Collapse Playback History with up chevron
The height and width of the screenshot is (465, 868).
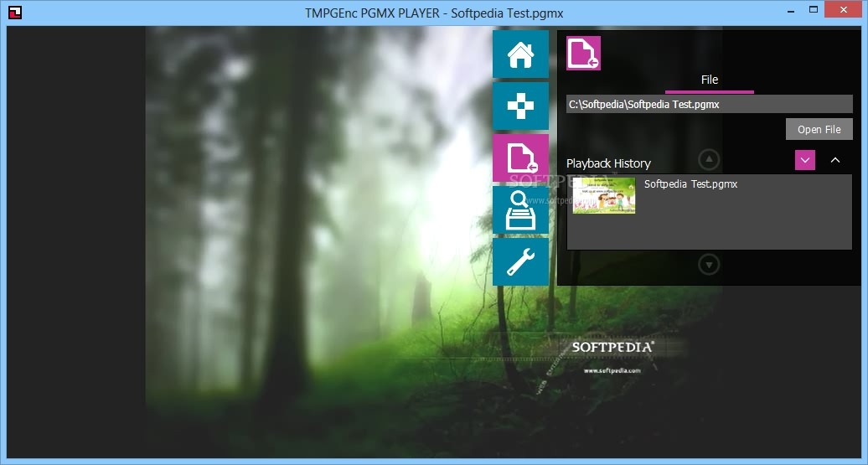835,160
